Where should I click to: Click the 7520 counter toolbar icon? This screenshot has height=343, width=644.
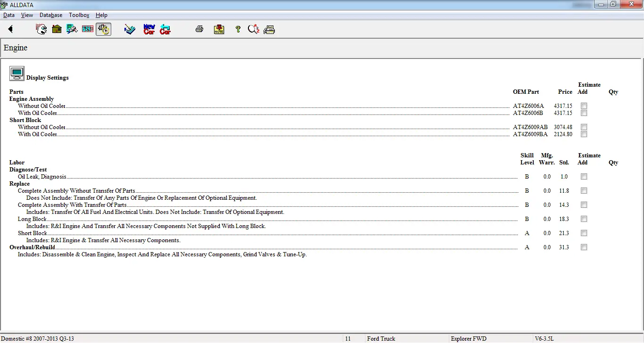(88, 29)
